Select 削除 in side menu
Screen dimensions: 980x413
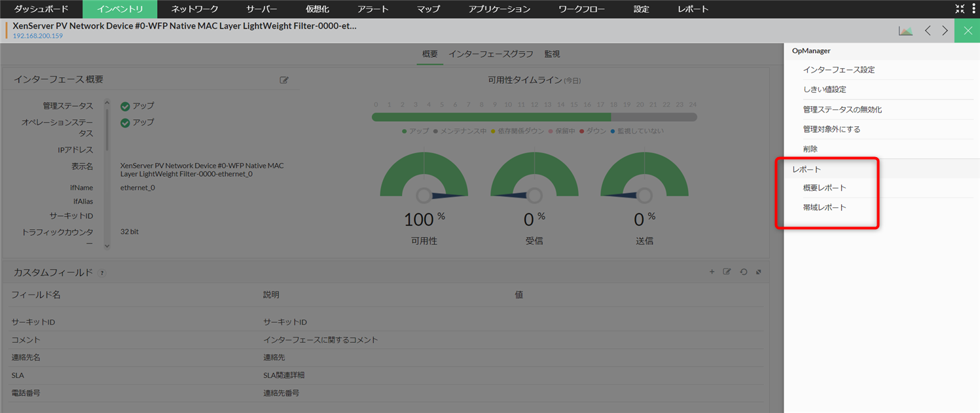pyautogui.click(x=810, y=149)
